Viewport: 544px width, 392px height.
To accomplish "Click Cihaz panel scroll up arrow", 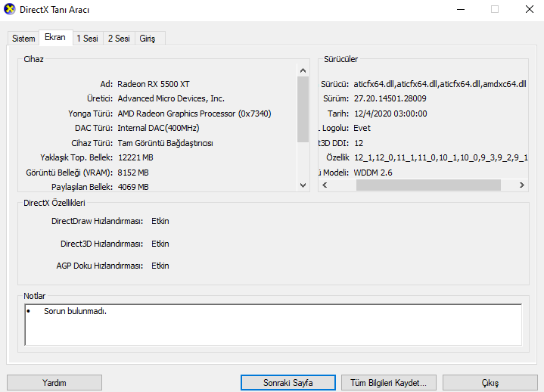I will pyautogui.click(x=303, y=70).
